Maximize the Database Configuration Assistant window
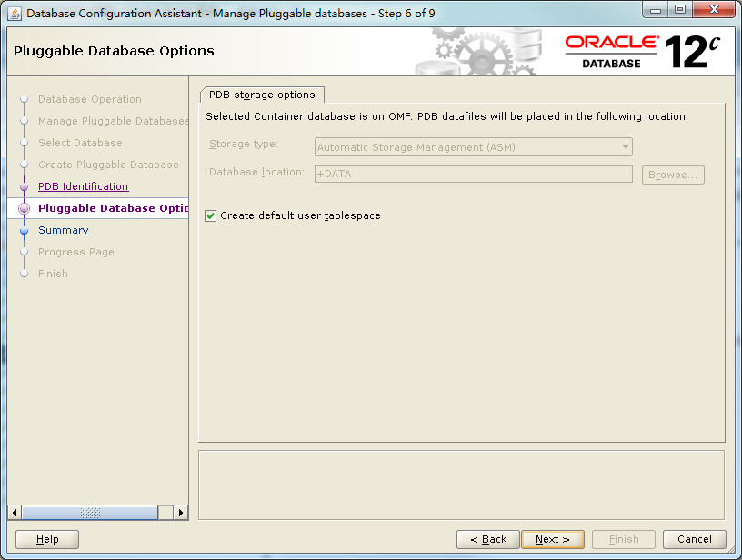The height and width of the screenshot is (560, 742). (x=680, y=10)
